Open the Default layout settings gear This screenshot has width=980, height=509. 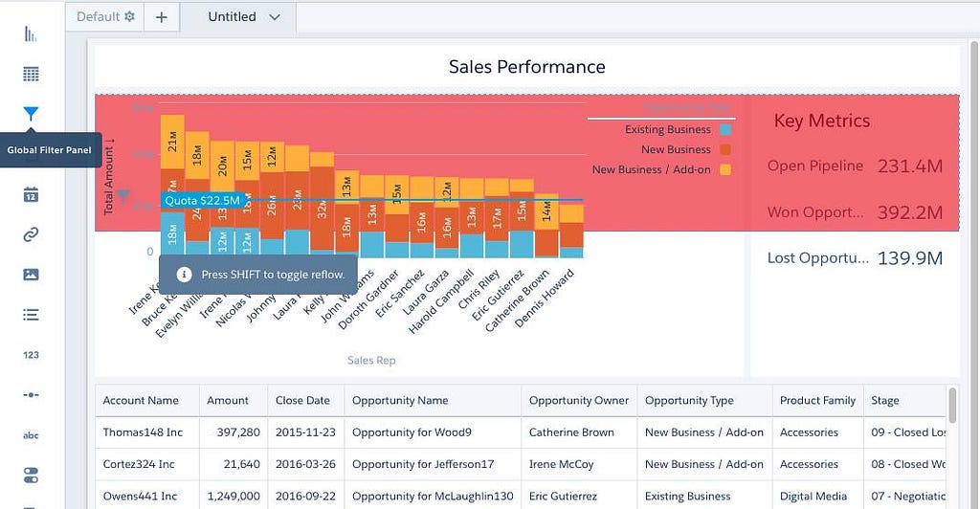[x=129, y=16]
